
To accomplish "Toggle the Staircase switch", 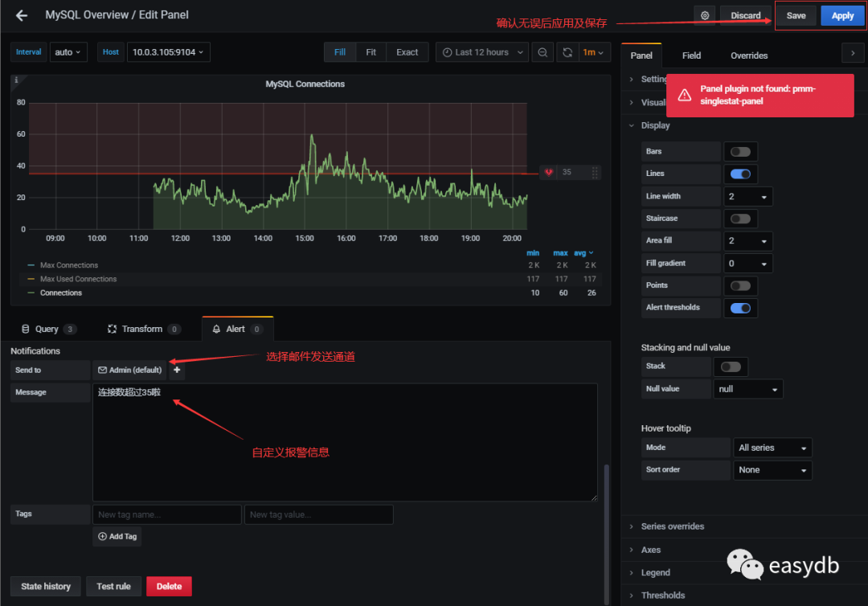I will (x=740, y=219).
